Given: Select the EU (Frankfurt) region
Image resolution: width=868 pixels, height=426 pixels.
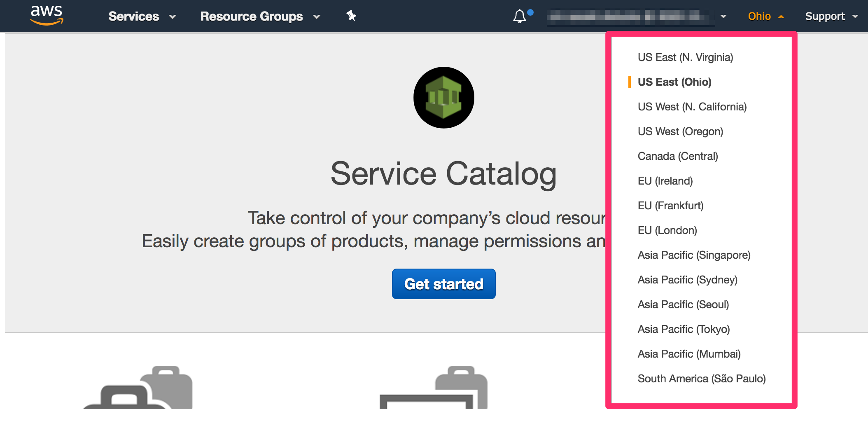Looking at the screenshot, I should (670, 206).
